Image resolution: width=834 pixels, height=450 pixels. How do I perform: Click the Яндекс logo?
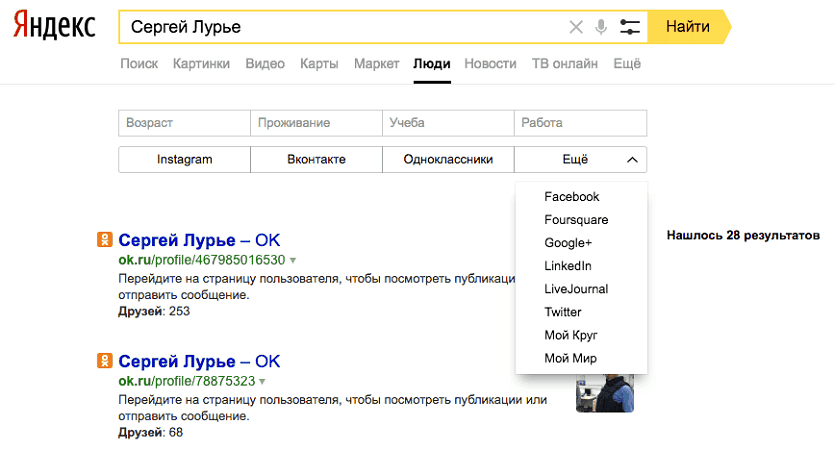tap(54, 27)
